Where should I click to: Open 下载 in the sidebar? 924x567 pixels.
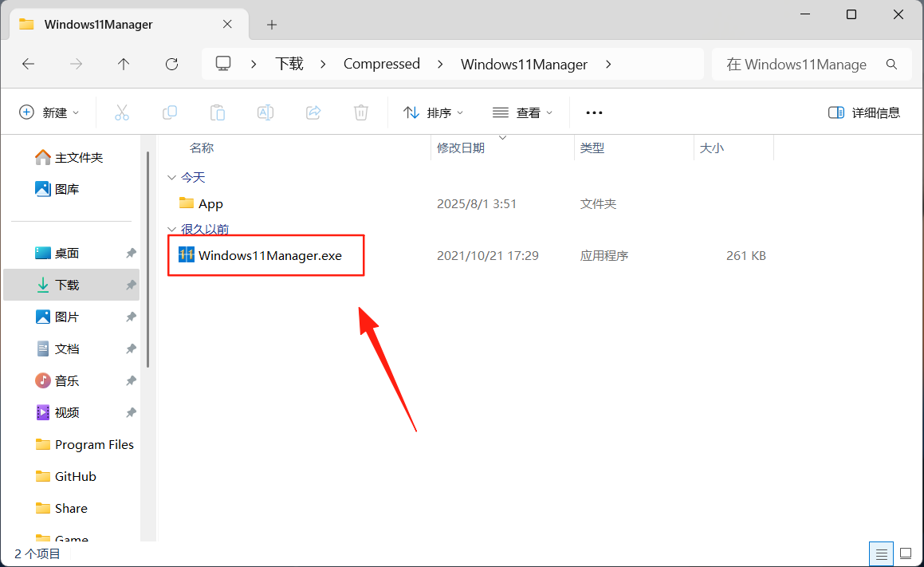point(67,285)
